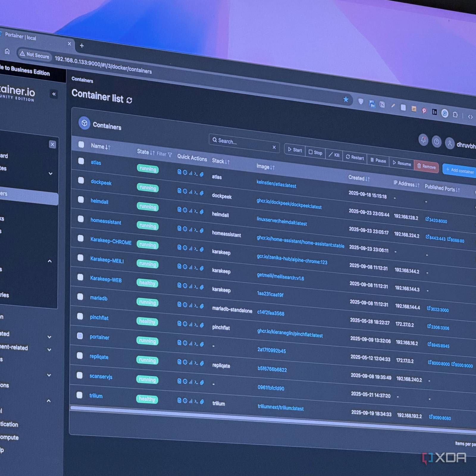The image size is (476, 476).
Task: Click the Kill containers button
Action: (334, 155)
